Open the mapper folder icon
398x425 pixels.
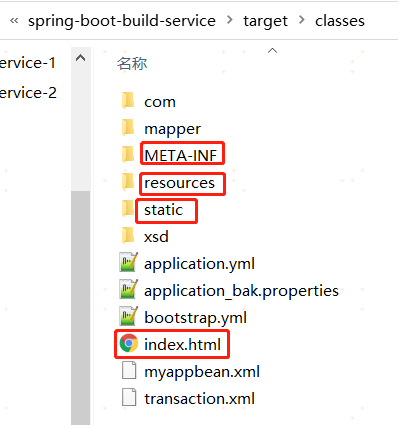(x=128, y=128)
